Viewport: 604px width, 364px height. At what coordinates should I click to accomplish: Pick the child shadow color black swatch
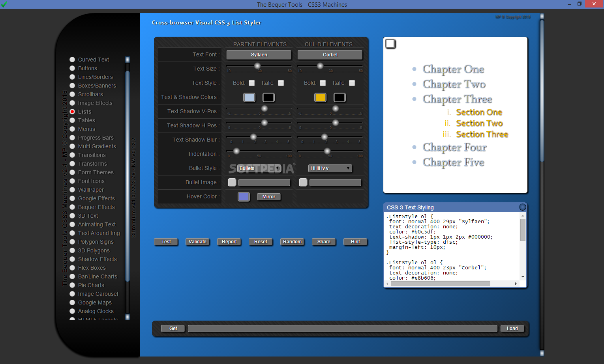coord(340,97)
